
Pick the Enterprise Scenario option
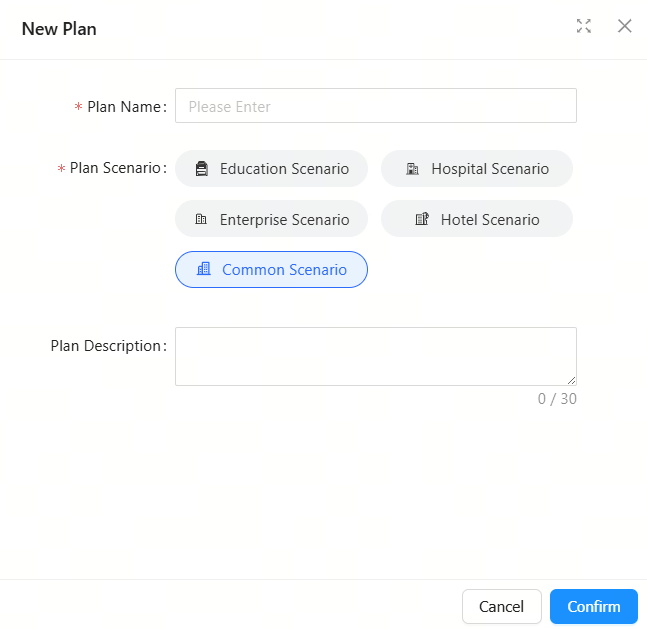(x=272, y=219)
